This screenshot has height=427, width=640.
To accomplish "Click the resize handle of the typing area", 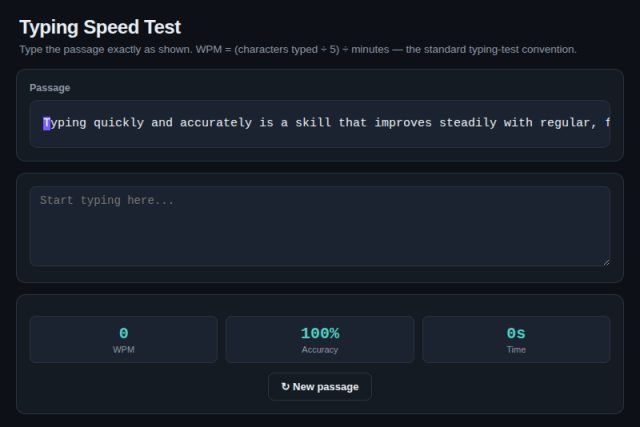I will pyautogui.click(x=606, y=262).
